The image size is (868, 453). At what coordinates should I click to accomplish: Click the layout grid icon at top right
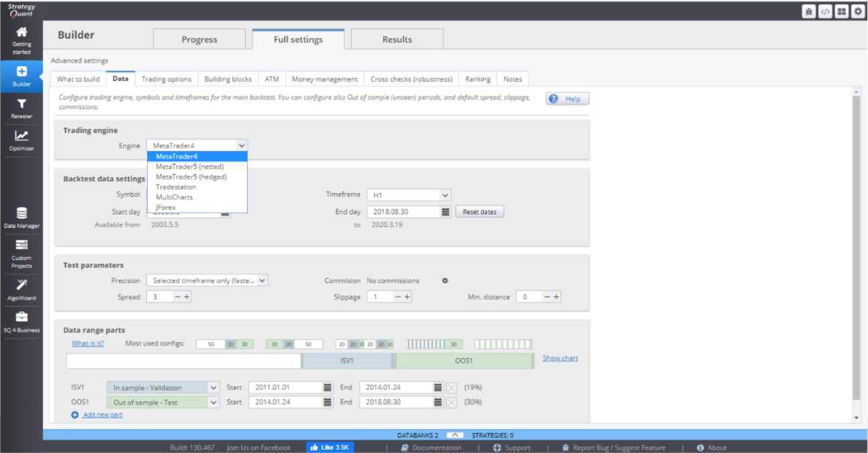(841, 11)
